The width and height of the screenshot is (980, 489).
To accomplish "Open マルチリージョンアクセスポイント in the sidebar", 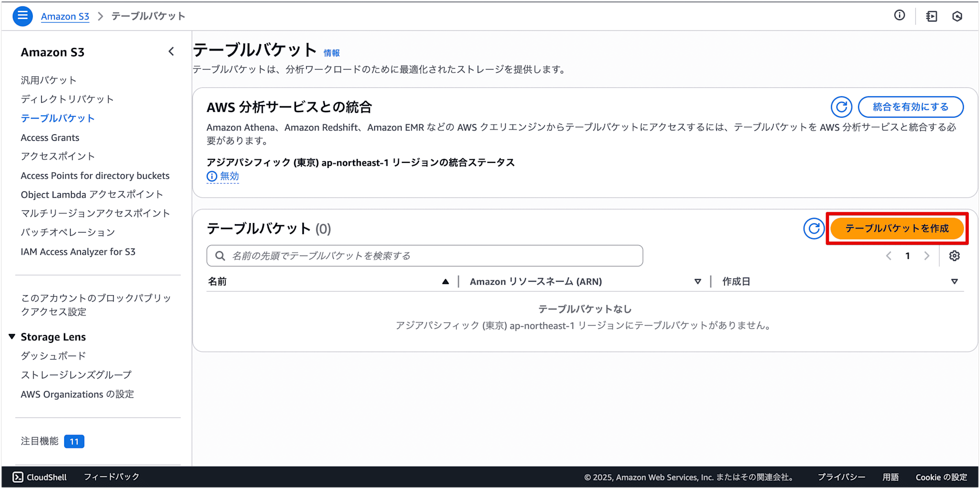I will click(x=95, y=213).
